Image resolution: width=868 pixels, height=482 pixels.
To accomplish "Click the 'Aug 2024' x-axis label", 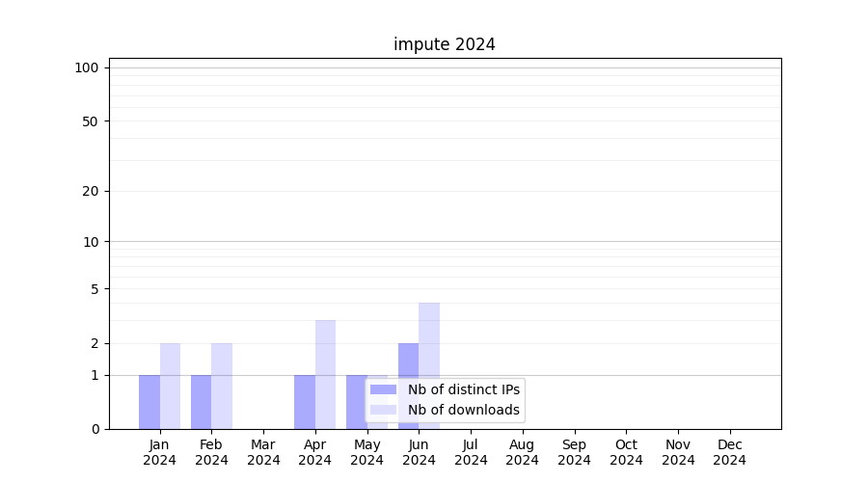I will (522, 452).
